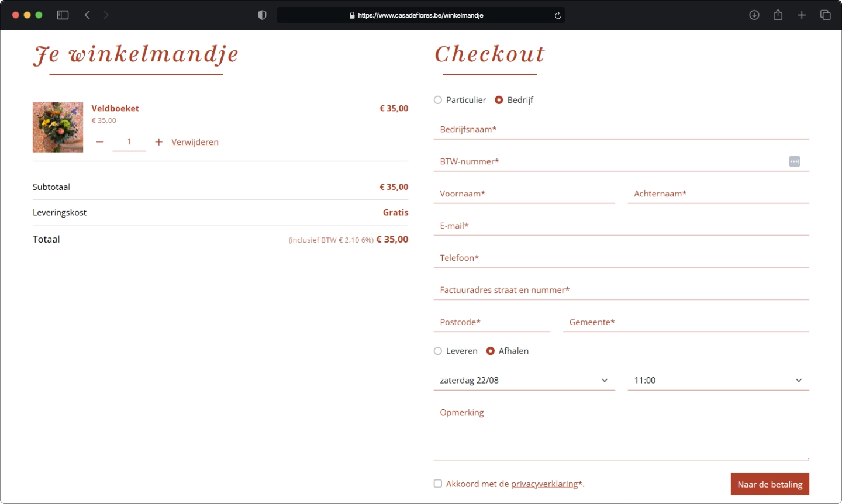Increase the Veldboeket quantity with the plus

coord(158,142)
